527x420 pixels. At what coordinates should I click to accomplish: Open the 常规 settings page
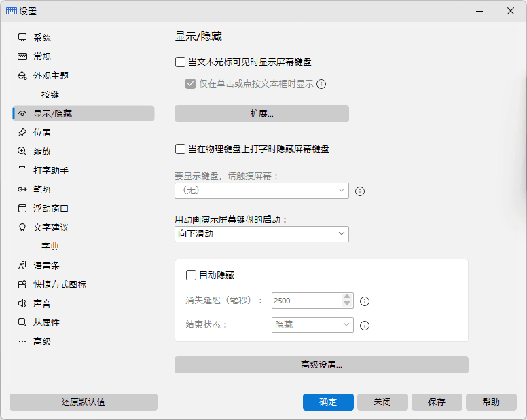[x=83, y=56]
